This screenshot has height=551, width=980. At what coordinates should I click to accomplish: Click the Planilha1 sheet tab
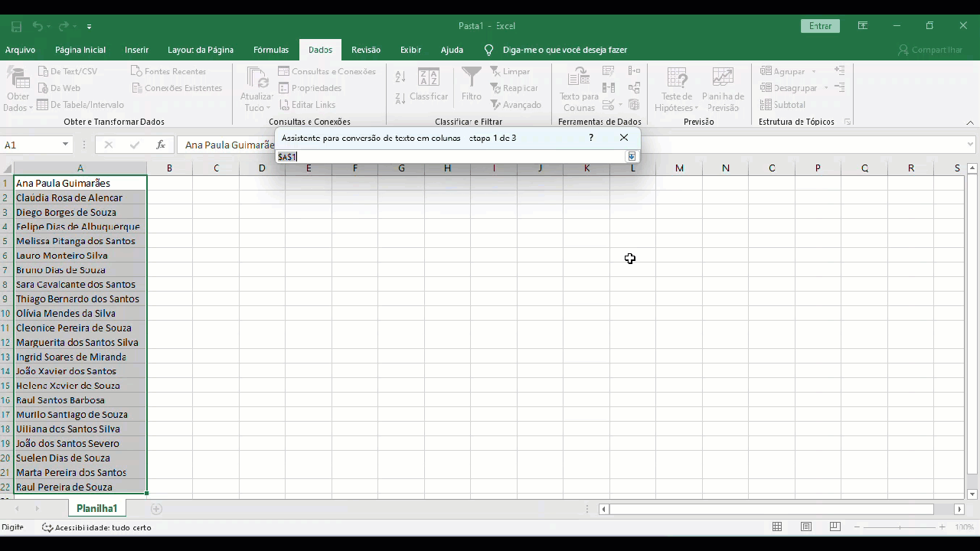pos(96,509)
